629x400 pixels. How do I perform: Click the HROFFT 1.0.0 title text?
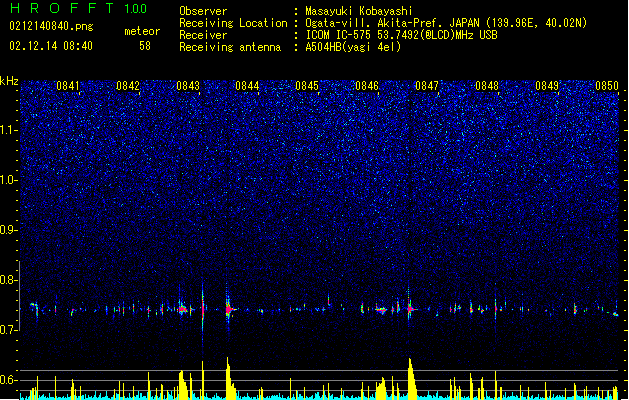coord(78,8)
